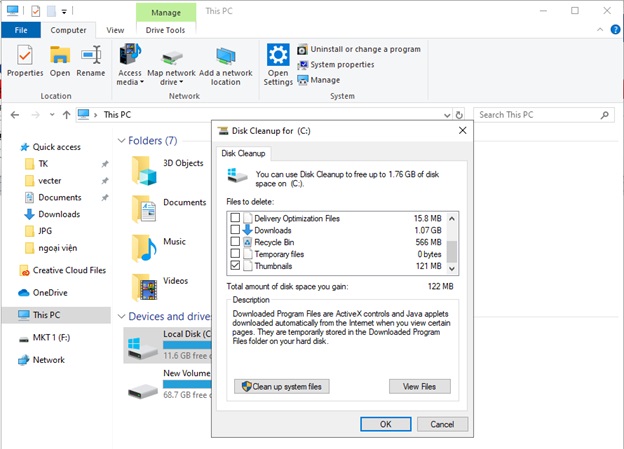Go up one folder level

coord(66,115)
